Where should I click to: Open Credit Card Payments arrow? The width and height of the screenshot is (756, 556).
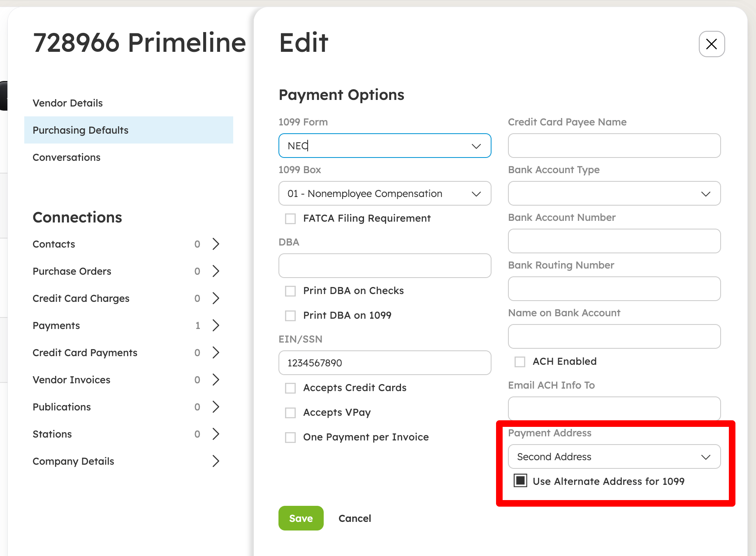[x=216, y=352]
